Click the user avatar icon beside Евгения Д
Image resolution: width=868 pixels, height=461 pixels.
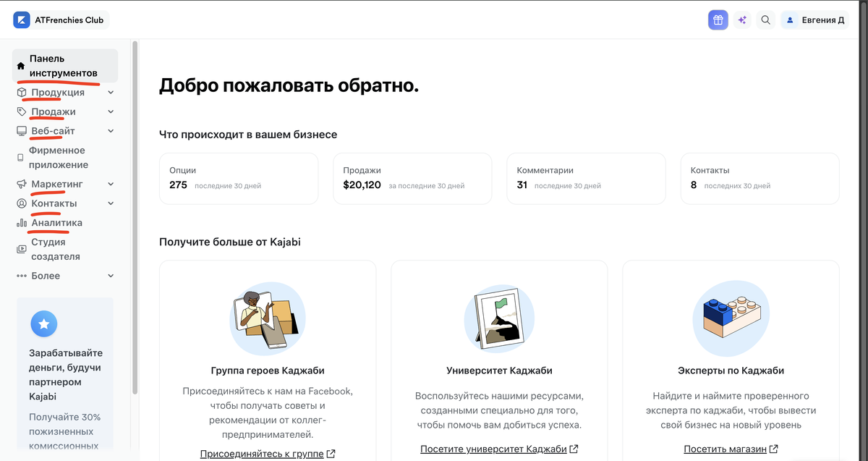(x=791, y=20)
